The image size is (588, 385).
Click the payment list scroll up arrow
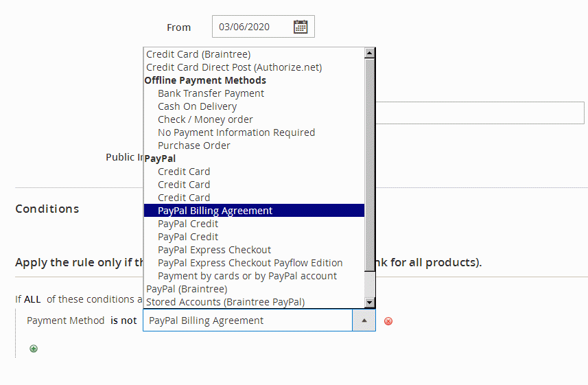click(x=370, y=53)
